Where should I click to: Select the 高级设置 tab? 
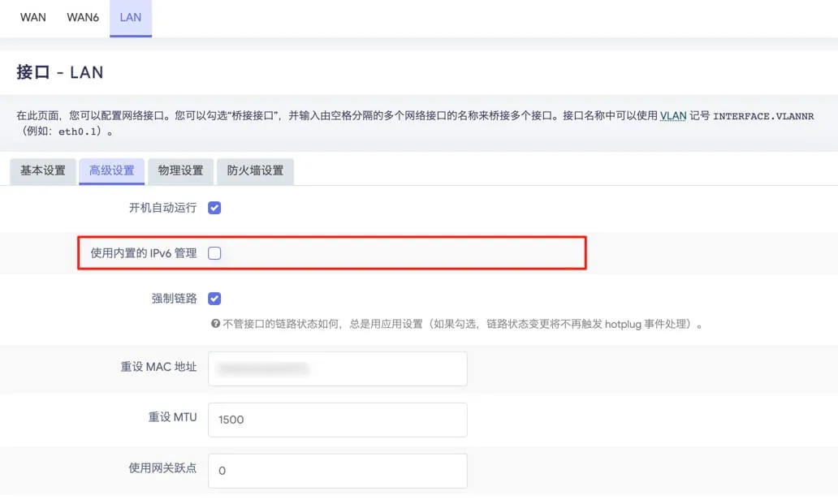coord(112,171)
